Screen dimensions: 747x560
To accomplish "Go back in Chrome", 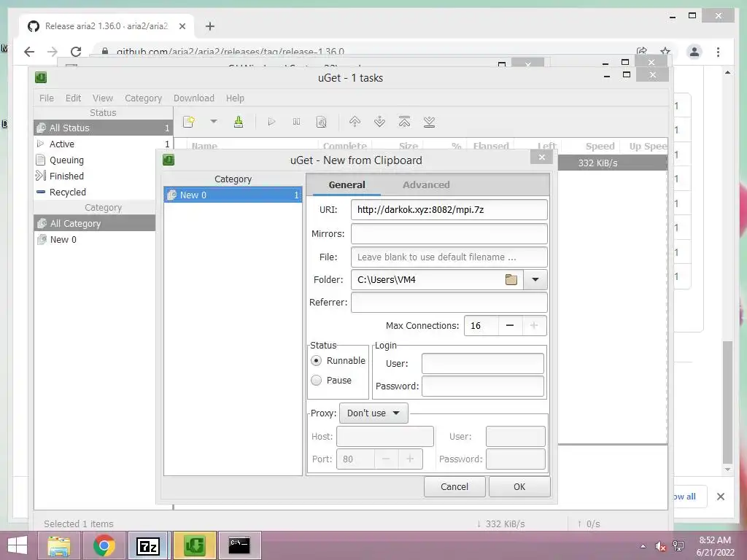I will [x=29, y=52].
